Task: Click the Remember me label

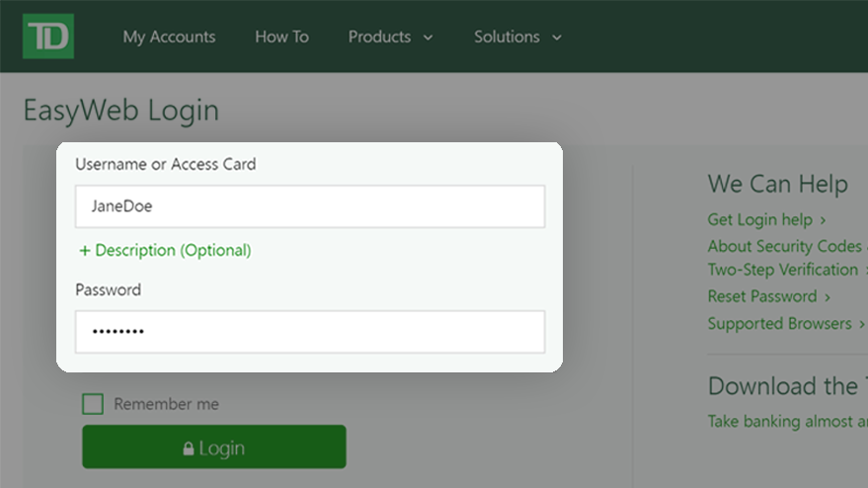Action: click(166, 404)
